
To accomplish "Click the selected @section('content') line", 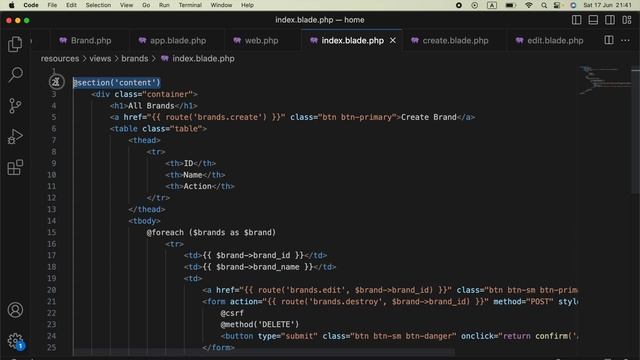I will pos(117,82).
